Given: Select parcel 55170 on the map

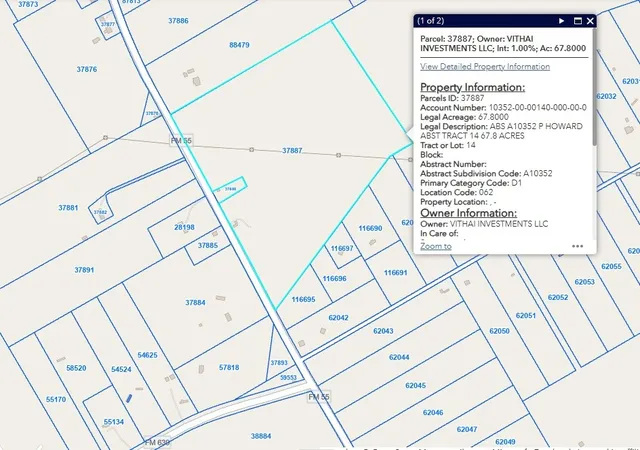Looking at the screenshot, I should pyautogui.click(x=56, y=399).
